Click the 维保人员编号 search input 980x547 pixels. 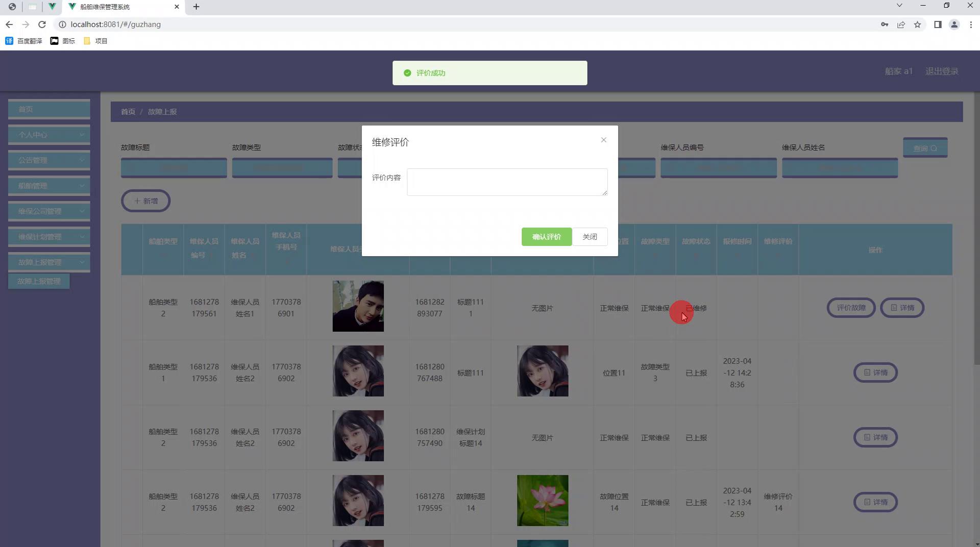[x=719, y=168]
